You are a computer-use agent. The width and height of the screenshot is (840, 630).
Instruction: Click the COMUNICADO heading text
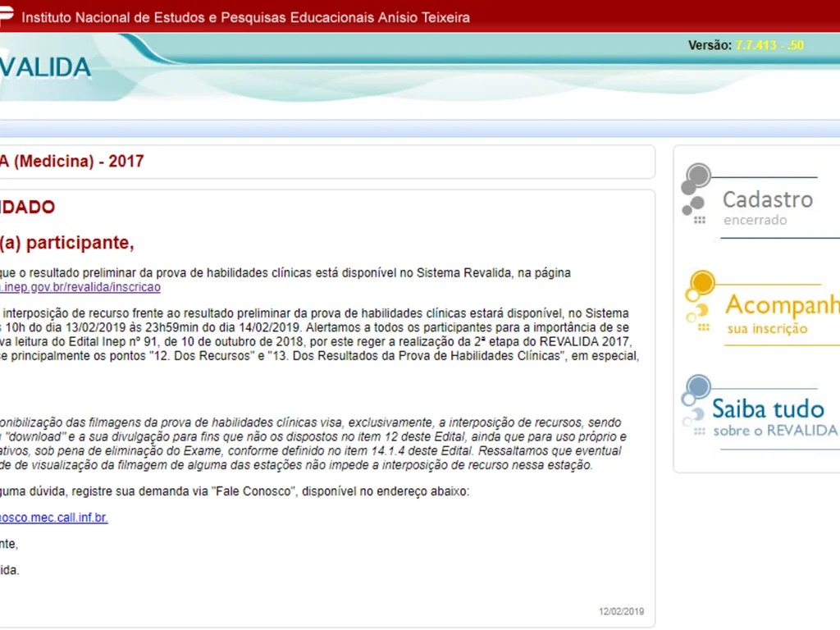(x=29, y=207)
